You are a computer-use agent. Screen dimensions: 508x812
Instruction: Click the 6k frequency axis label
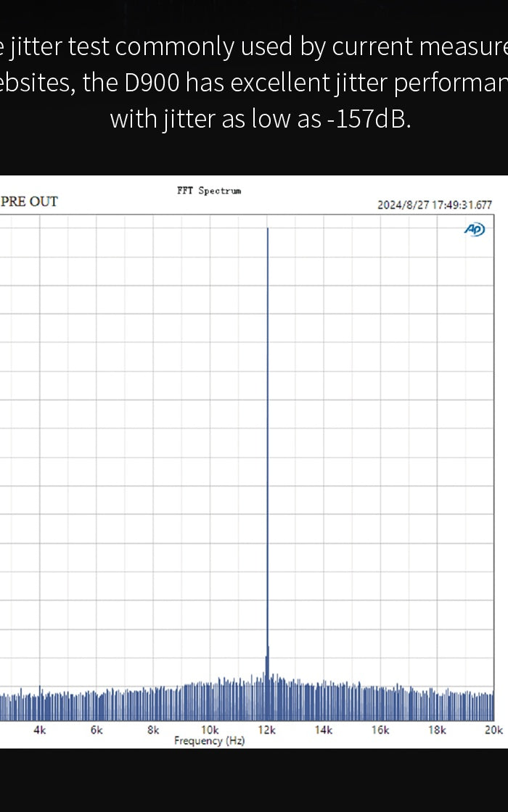tap(97, 730)
